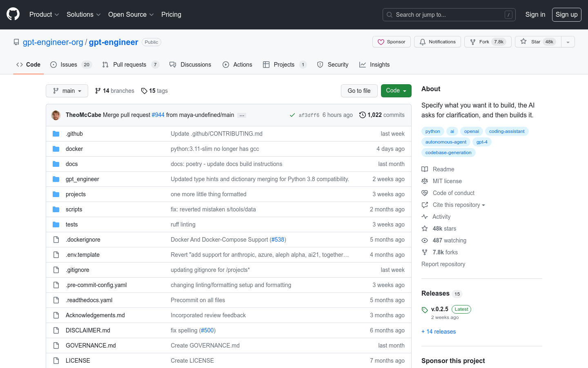Click the pulse icon beside Activity

click(x=425, y=217)
